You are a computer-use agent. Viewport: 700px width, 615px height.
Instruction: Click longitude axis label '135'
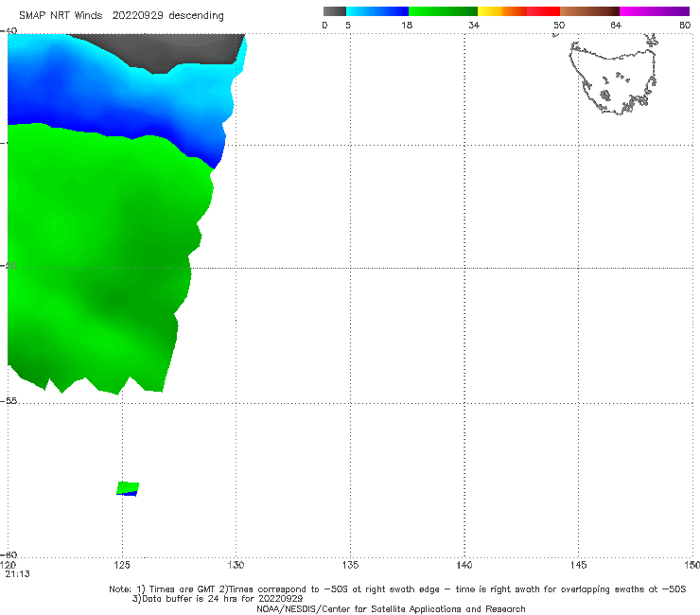(350, 565)
